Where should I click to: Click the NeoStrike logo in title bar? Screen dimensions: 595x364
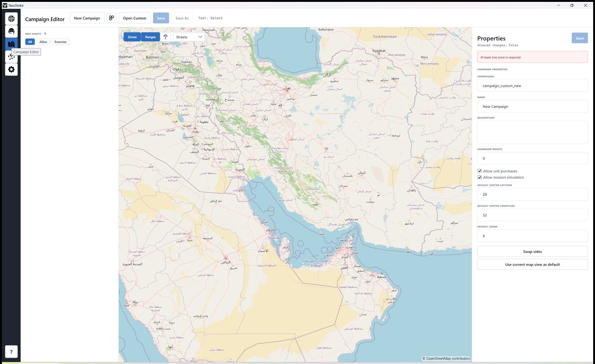(5, 5)
